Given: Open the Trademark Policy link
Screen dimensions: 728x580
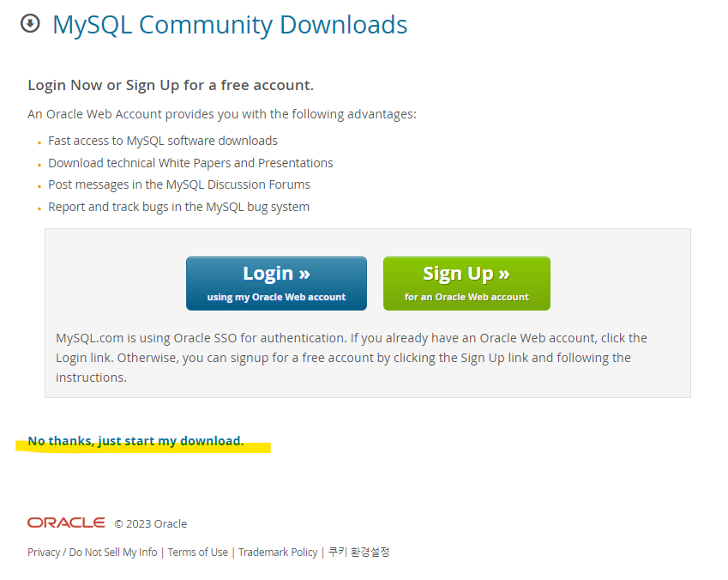Looking at the screenshot, I should [x=278, y=553].
